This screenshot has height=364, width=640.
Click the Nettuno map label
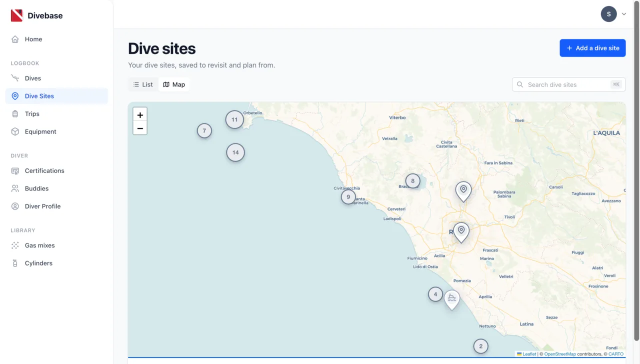coord(487,326)
